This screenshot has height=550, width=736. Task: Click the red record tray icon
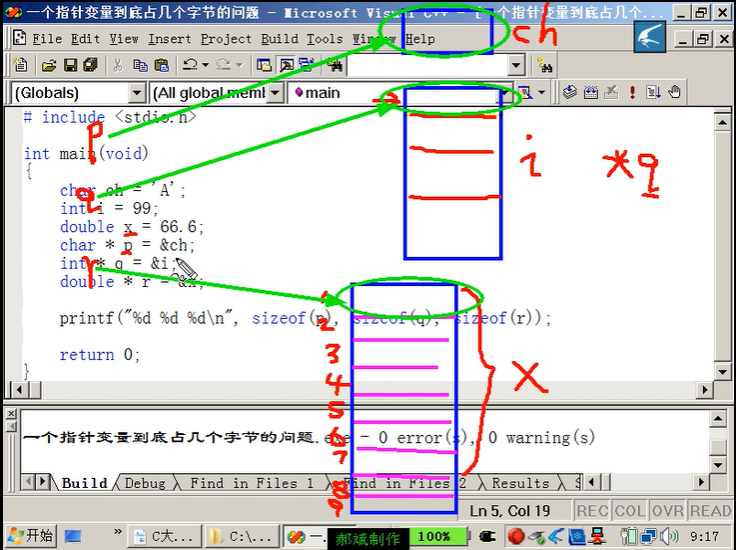coord(516,536)
